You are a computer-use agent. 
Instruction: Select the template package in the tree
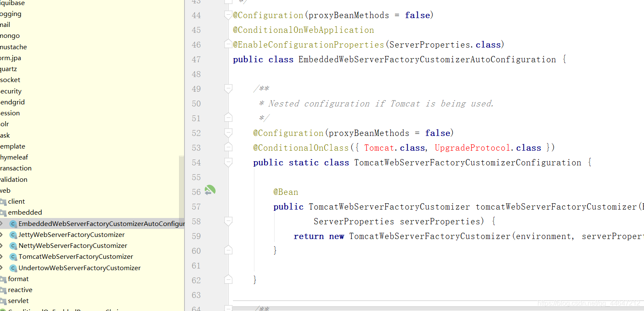13,146
